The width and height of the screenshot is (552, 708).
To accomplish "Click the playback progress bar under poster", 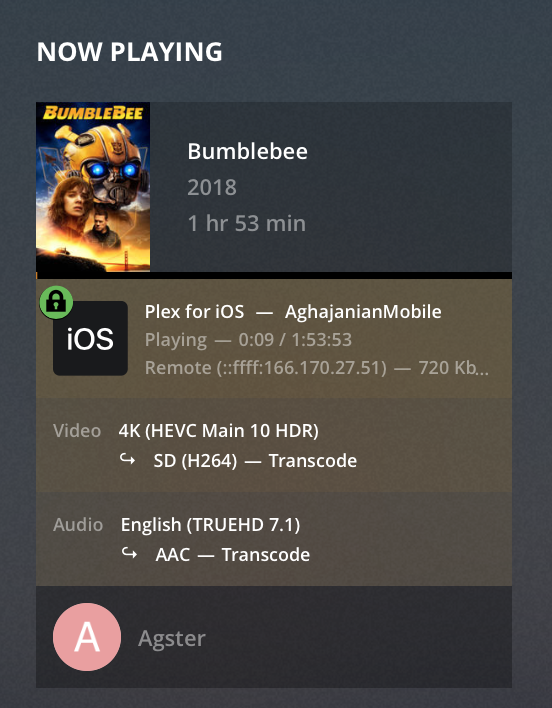I will coord(274,275).
